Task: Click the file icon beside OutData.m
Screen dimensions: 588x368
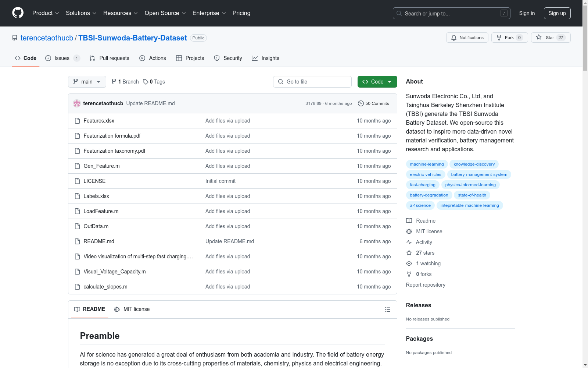Action: (77, 226)
